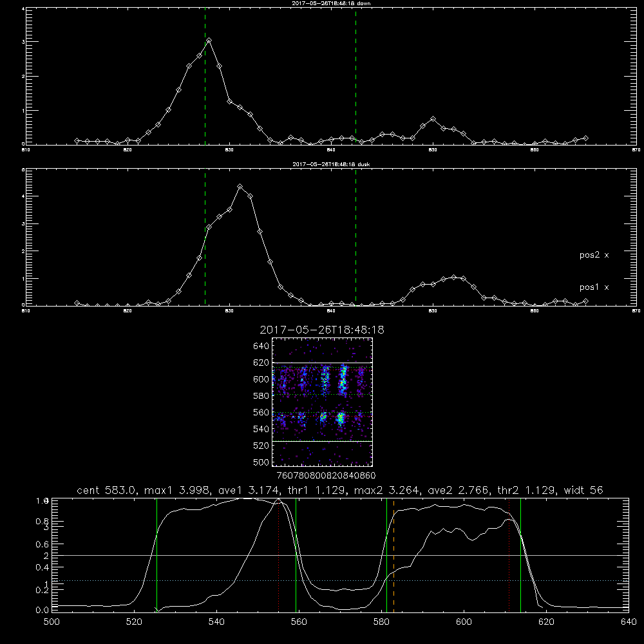Select the "max1 3.998" value

point(175,490)
